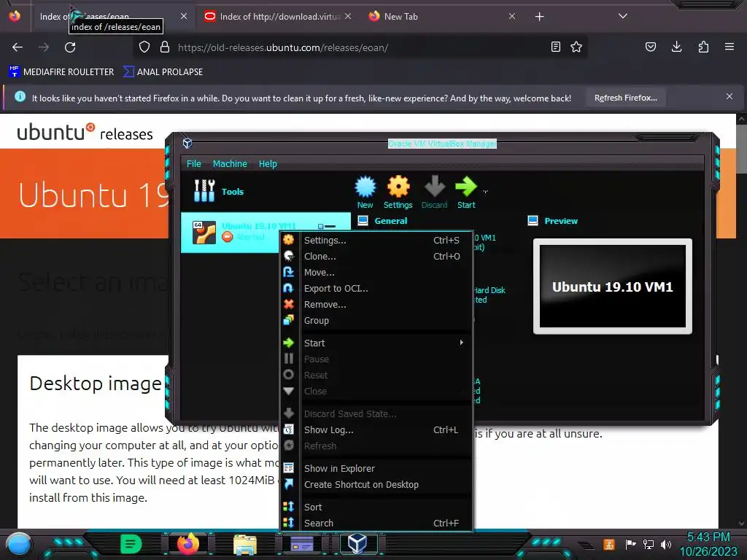Click the start arrow icon beside Start entry

[289, 343]
